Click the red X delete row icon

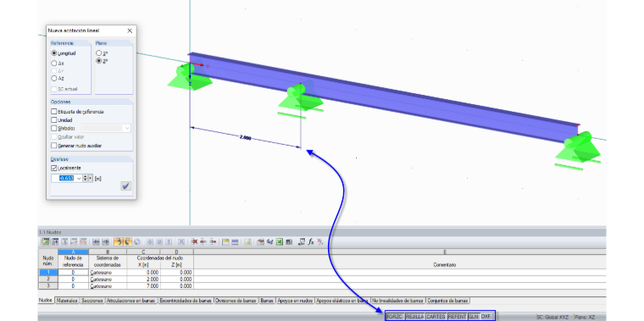194,241
